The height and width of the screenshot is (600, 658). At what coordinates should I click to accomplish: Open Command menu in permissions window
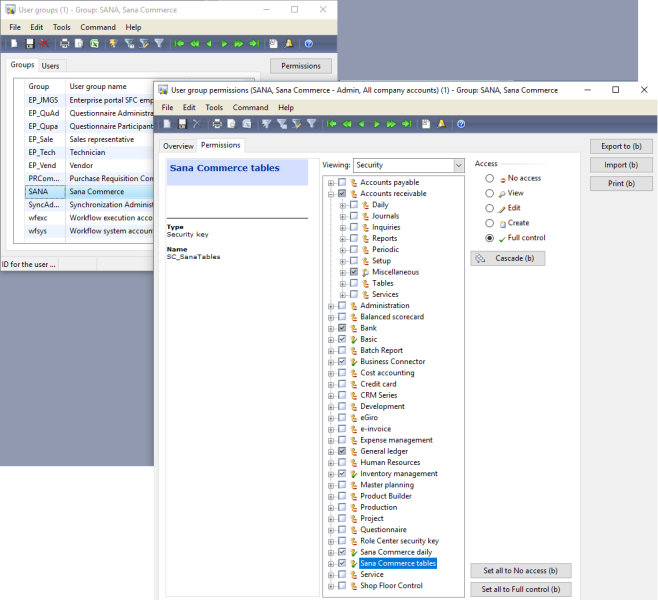pos(251,107)
